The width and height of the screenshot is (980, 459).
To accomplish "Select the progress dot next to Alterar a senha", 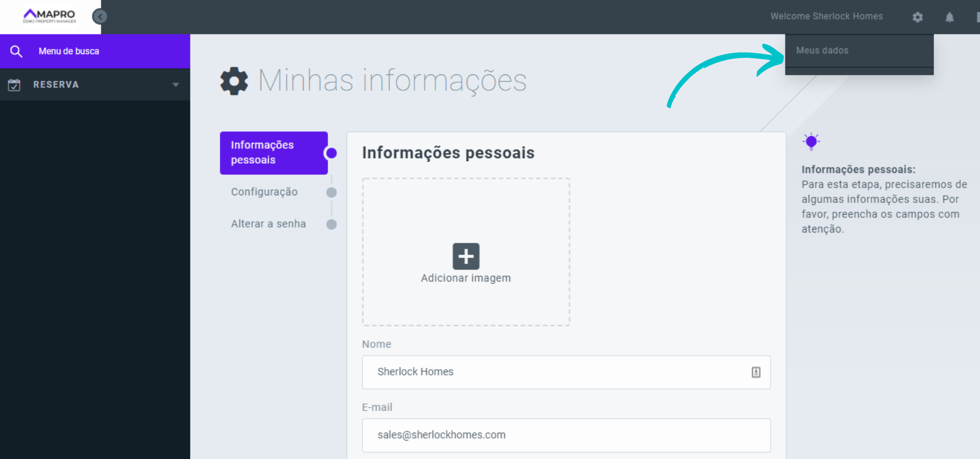I will coord(331,224).
